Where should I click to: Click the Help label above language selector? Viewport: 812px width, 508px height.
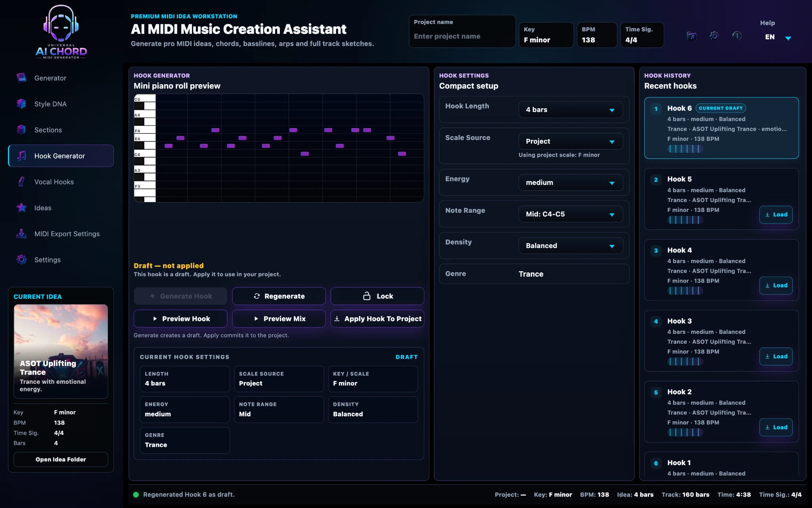(x=767, y=23)
